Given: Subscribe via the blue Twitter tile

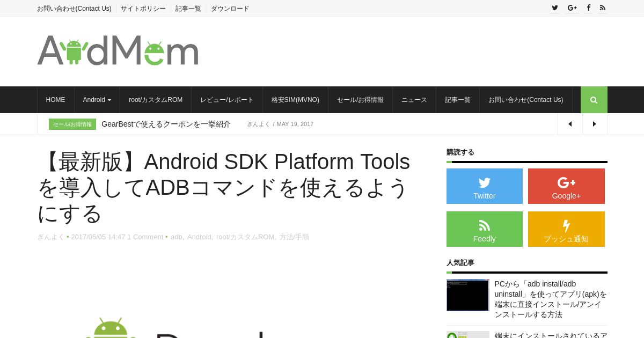Looking at the screenshot, I should (x=485, y=186).
